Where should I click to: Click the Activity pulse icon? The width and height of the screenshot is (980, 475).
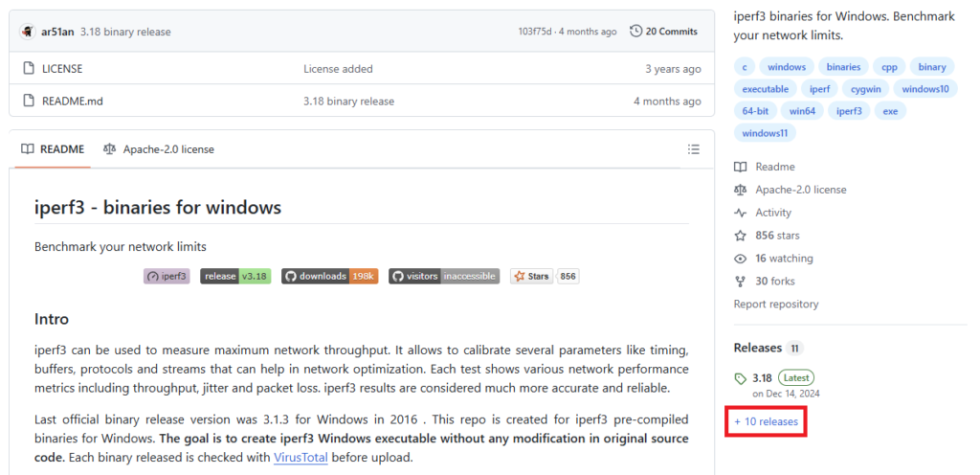pos(740,213)
